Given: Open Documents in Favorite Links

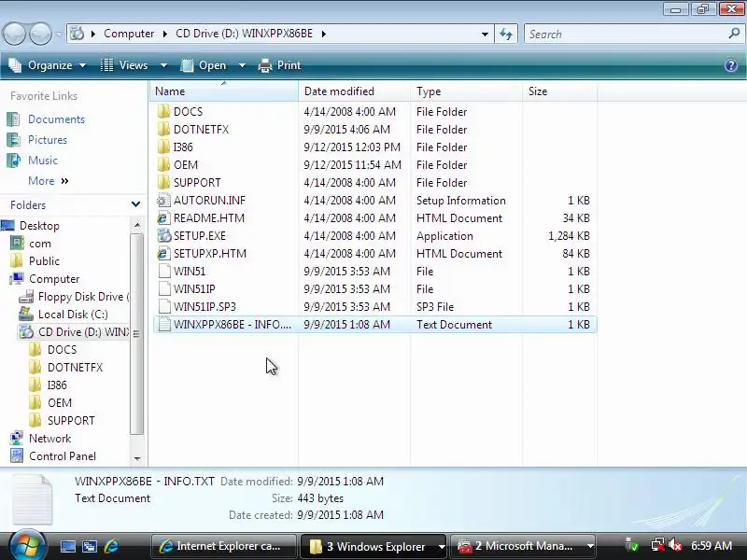Looking at the screenshot, I should tap(56, 119).
